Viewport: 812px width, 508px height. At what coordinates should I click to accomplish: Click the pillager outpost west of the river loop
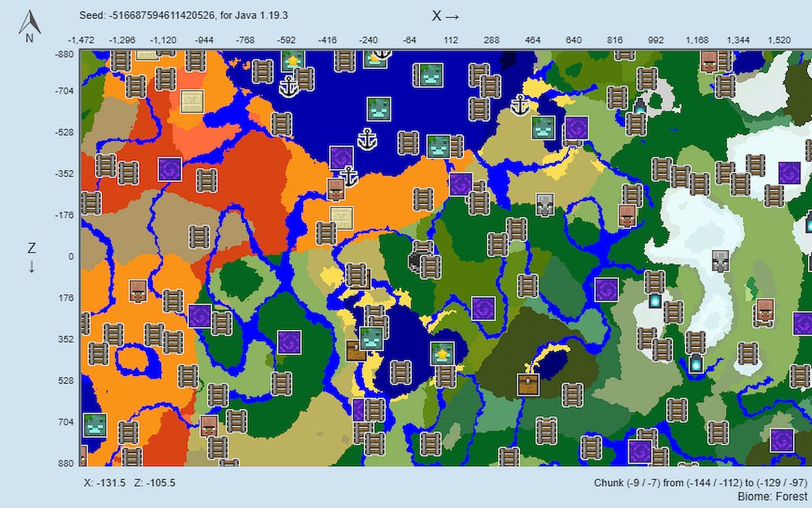tap(545, 205)
